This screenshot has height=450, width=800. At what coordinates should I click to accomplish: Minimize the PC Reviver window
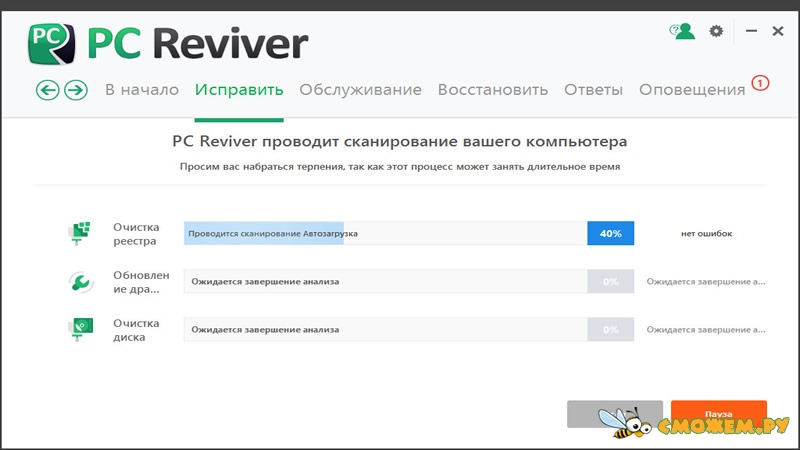(x=751, y=31)
